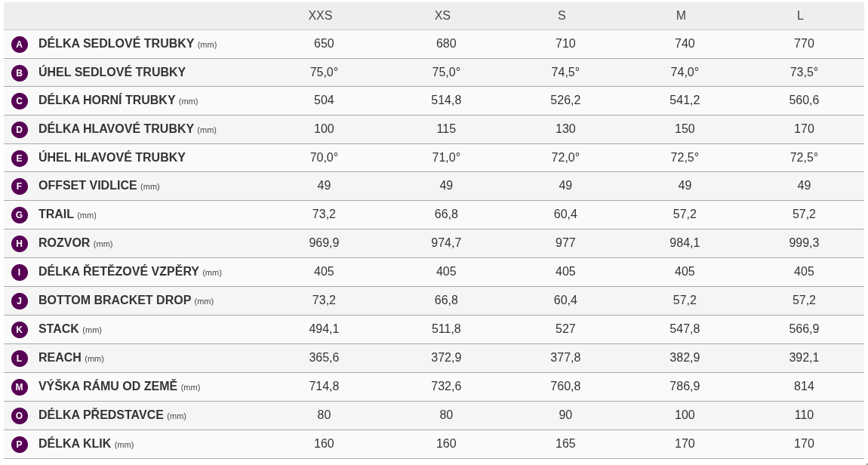868x465 pixels.
Task: Click the Úhel hlavové trubky label
Action: click(x=112, y=158)
